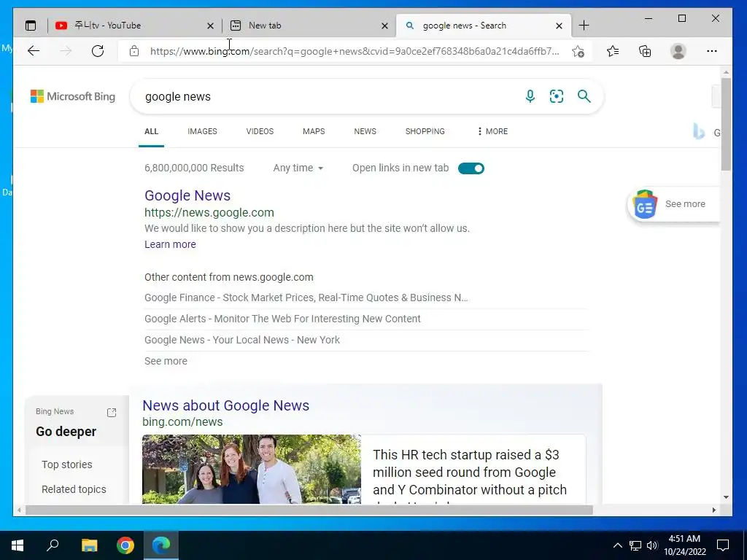Click the Bing search magnifier button

click(584, 96)
